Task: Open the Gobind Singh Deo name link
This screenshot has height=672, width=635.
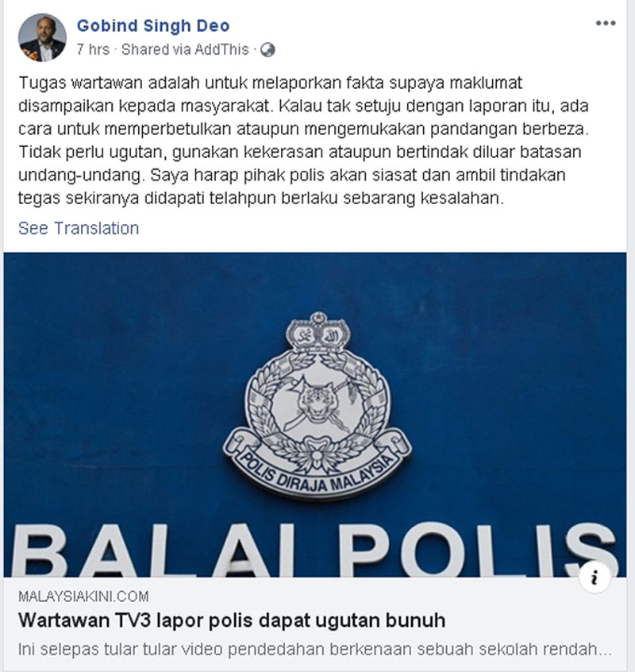Action: (x=153, y=25)
